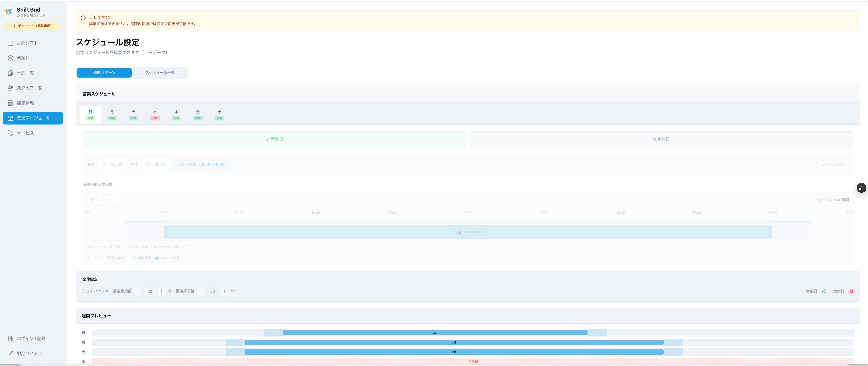Select the 水 (定休) day tab
The image size is (868, 366).
155,115
